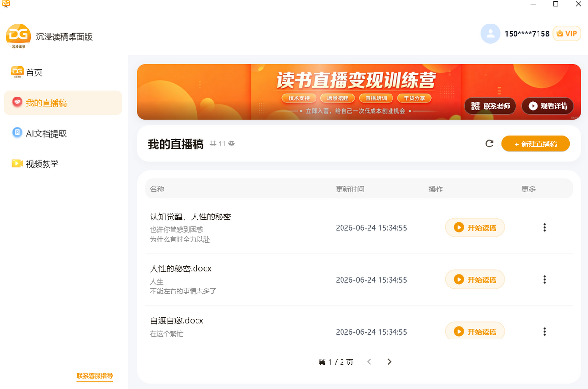Click the 名称 column header

coord(157,189)
